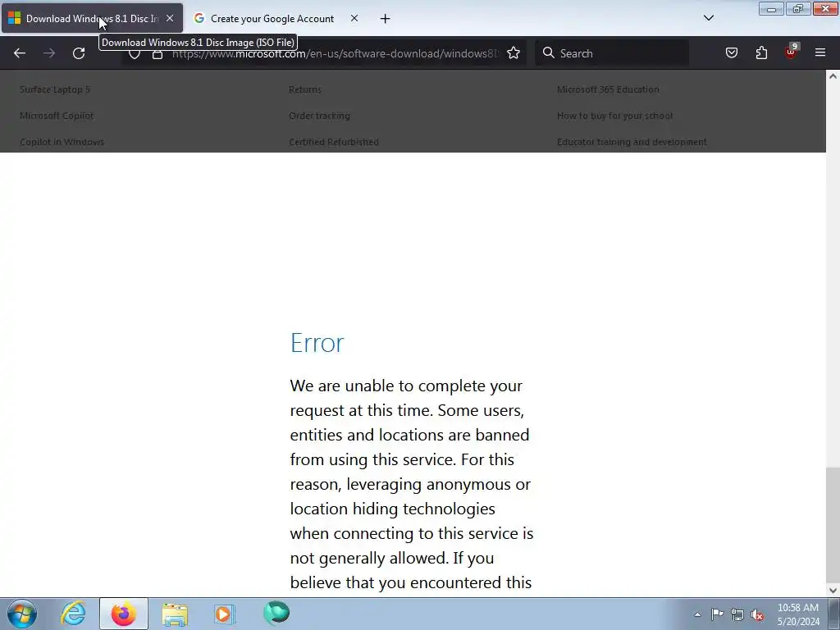Viewport: 840px width, 630px height.
Task: Focus the address bar URL
Action: [335, 53]
